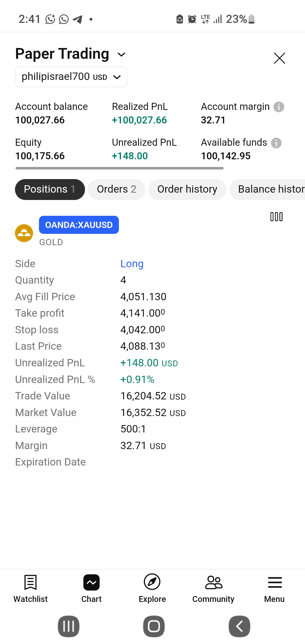Image resolution: width=305 pixels, height=644 pixels.
Task: Switch to the Order history tab
Action: (x=187, y=189)
